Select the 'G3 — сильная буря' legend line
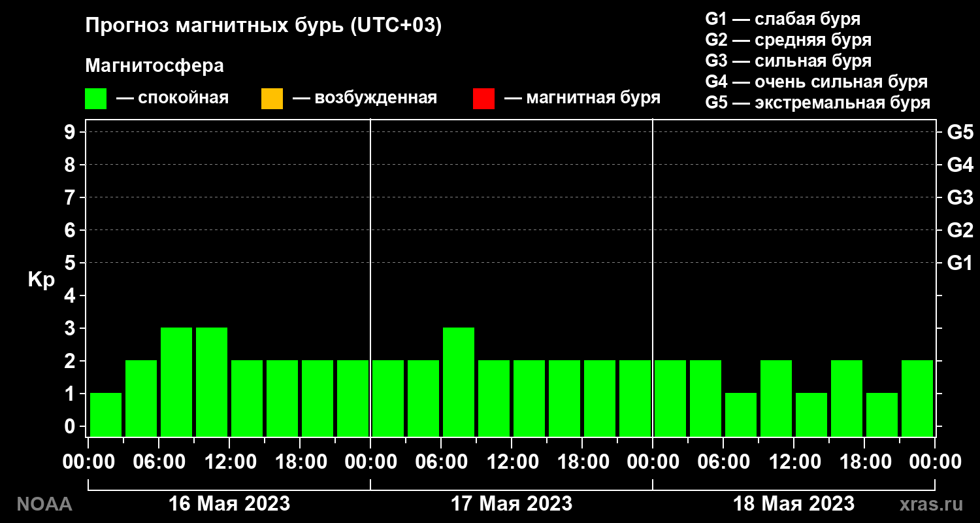This screenshot has height=523, width=980. pyautogui.click(x=788, y=61)
